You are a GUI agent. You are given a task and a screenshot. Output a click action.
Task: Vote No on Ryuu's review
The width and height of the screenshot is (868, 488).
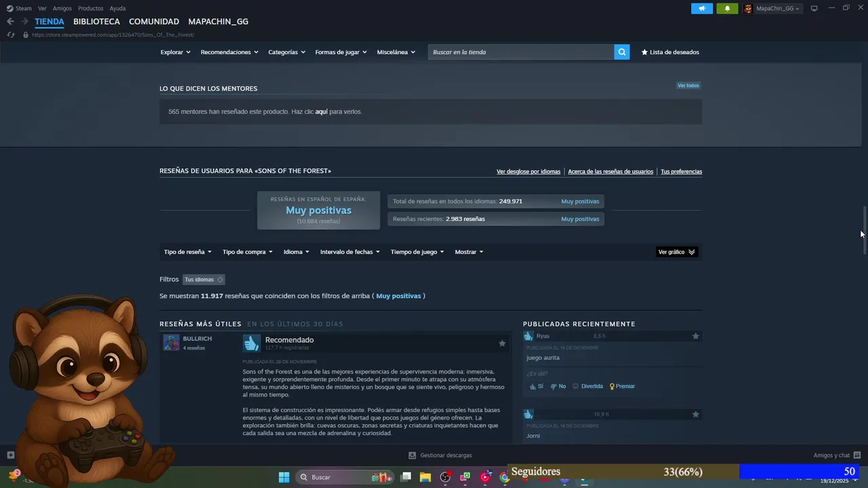558,386
